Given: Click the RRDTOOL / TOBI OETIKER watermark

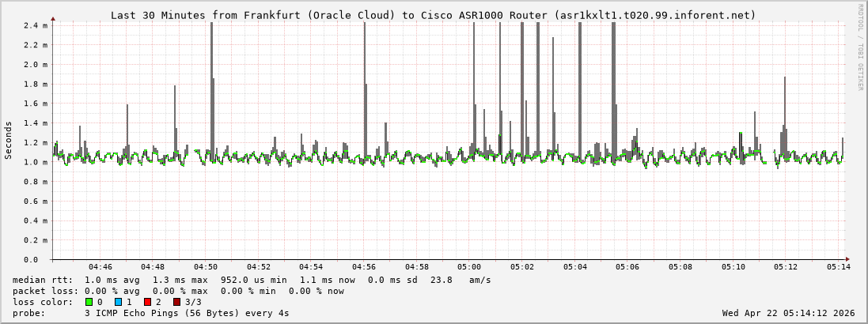Looking at the screenshot, I should [x=860, y=47].
